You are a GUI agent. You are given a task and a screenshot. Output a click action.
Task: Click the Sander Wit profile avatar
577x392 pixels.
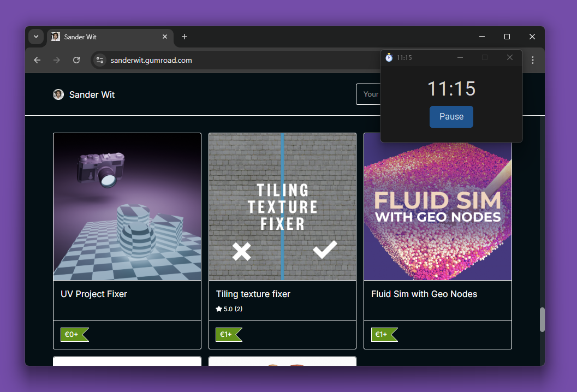58,94
